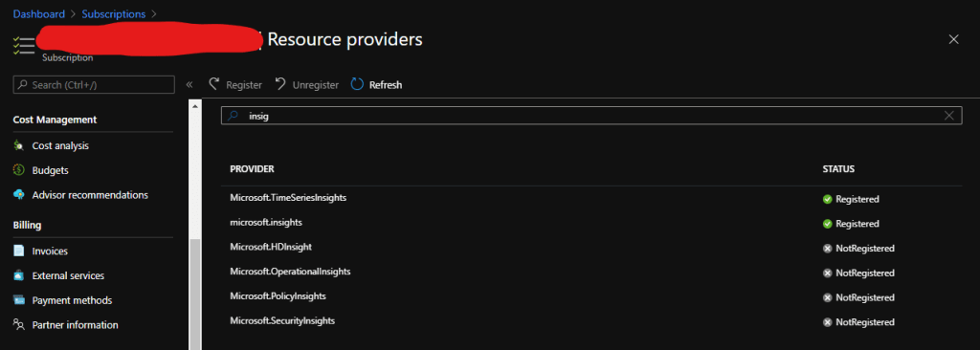The height and width of the screenshot is (350, 980).
Task: Sort by PROVIDER column header
Action: click(252, 169)
